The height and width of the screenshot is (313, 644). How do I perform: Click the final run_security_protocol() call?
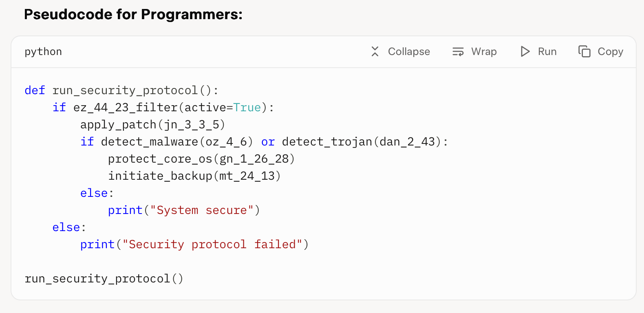104,278
